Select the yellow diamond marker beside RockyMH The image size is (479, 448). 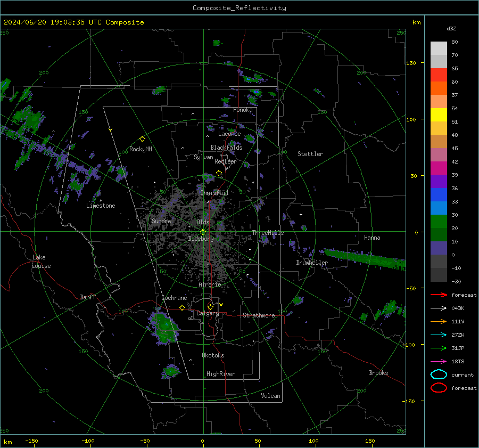[142, 139]
